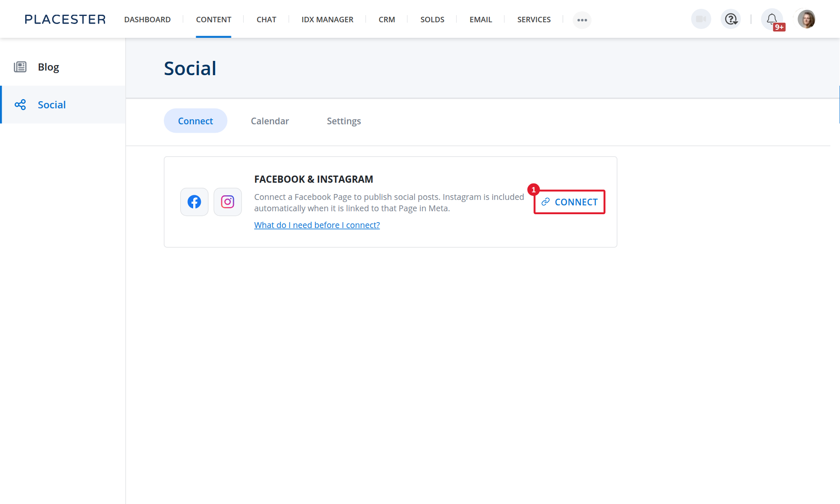Click the Facebook icon
The image size is (840, 504).
pyautogui.click(x=194, y=202)
